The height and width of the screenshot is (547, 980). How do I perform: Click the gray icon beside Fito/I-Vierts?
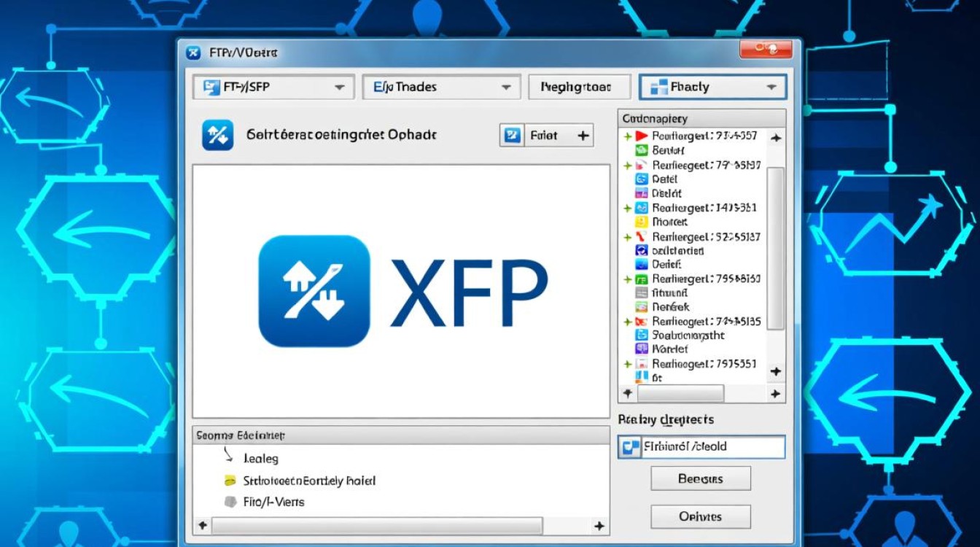coord(230,502)
